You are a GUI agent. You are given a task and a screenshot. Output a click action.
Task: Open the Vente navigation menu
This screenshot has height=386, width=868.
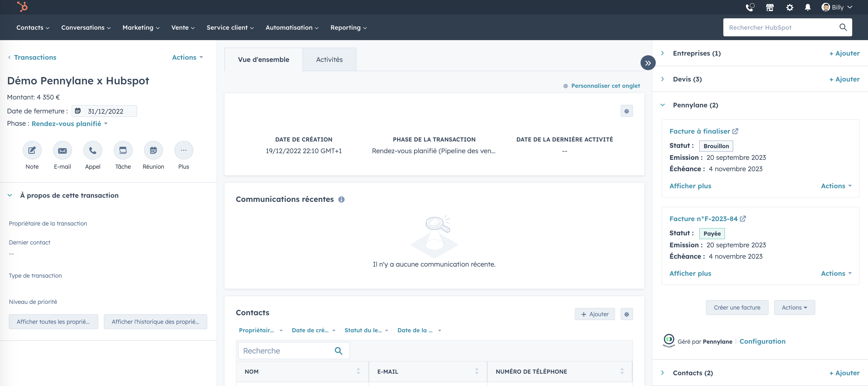[x=183, y=27]
